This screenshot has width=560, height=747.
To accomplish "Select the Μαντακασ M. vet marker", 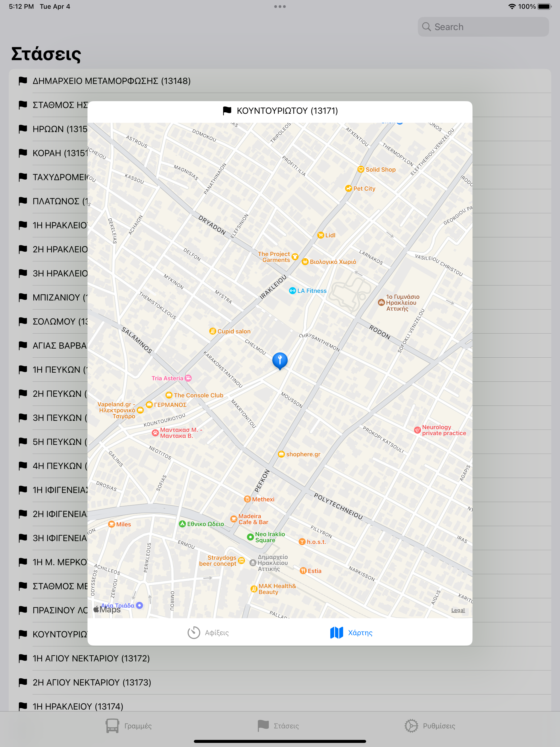I will 155,433.
